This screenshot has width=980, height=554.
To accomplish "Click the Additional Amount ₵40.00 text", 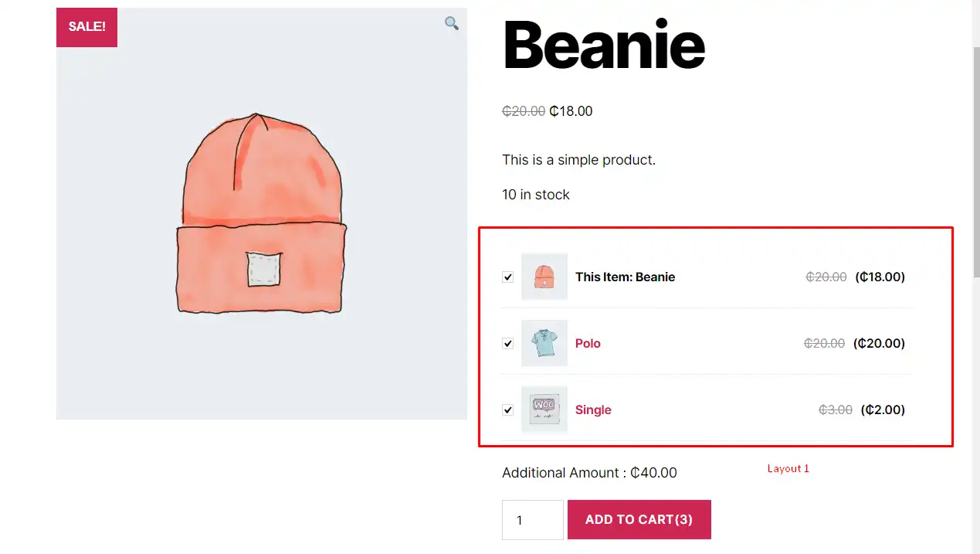I will pos(589,473).
